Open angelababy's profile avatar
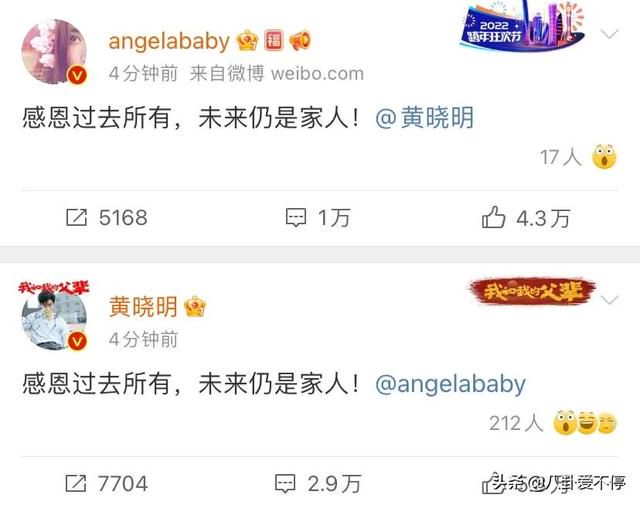The image size is (640, 505). tap(54, 51)
